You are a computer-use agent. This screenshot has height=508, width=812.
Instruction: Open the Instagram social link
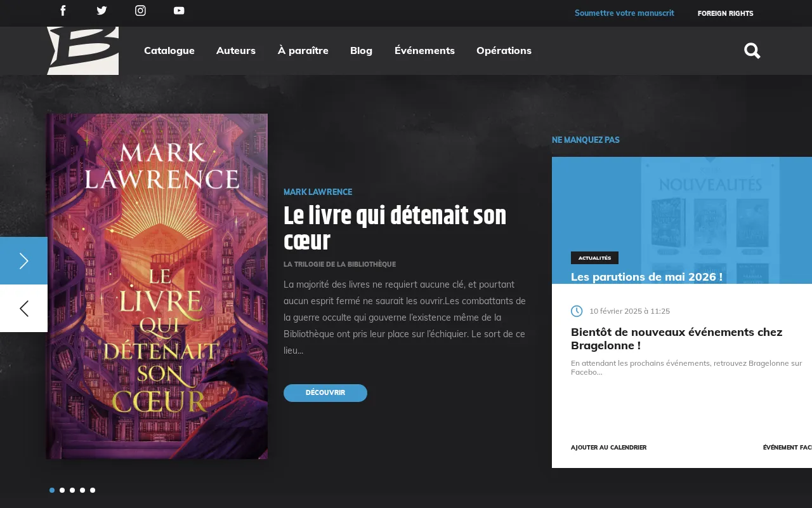click(140, 10)
